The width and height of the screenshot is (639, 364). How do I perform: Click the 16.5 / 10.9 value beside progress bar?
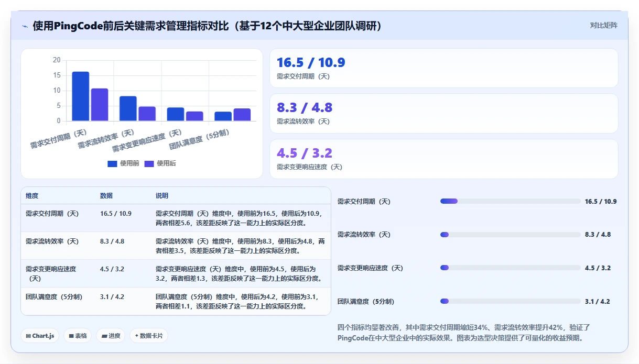601,202
